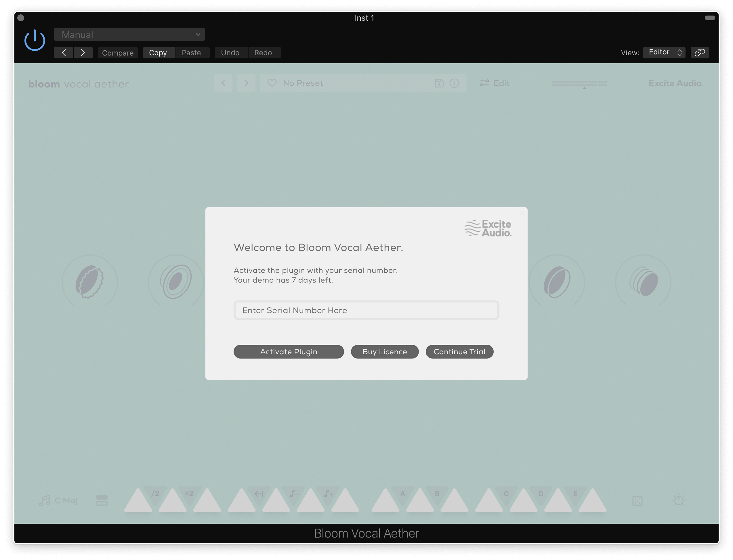This screenshot has width=733, height=560.
Task: Click the save preset floppy icon
Action: (439, 83)
